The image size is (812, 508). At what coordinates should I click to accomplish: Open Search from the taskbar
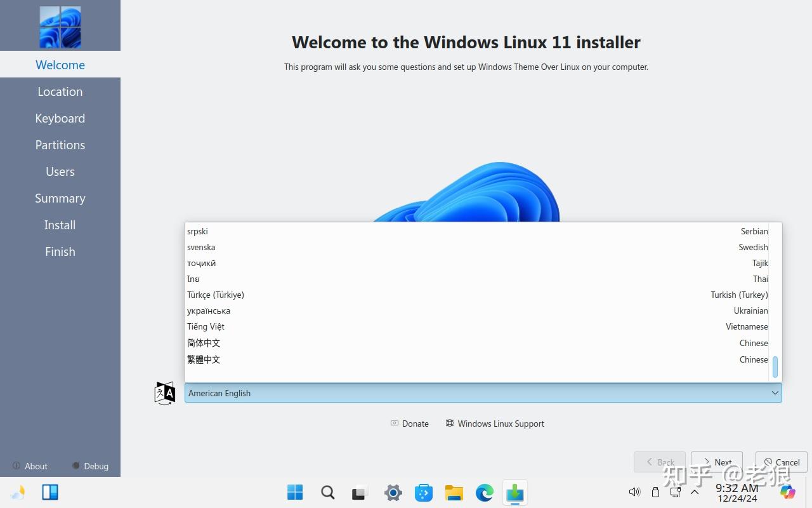coord(327,492)
